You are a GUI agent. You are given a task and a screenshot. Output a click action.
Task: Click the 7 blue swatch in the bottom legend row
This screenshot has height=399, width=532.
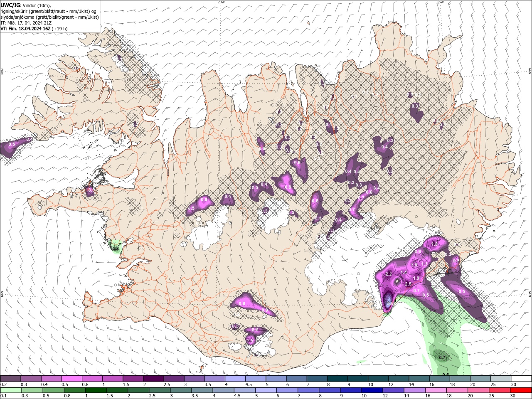click(308, 390)
